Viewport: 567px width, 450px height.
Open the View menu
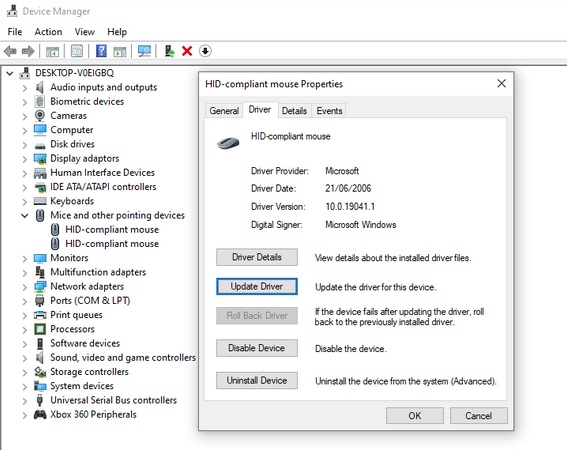point(85,32)
